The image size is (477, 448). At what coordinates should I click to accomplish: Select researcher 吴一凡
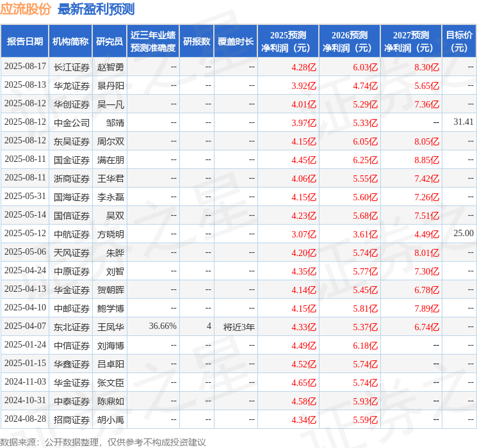tap(110, 104)
